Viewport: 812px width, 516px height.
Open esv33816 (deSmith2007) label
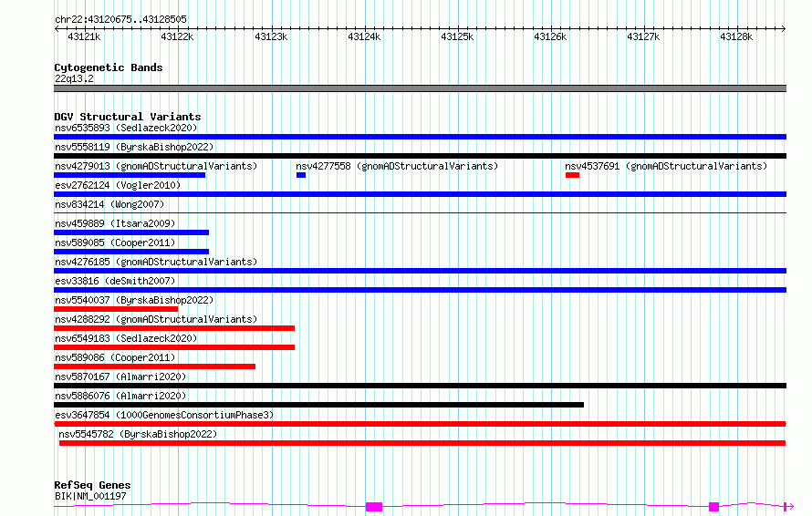tap(115, 281)
